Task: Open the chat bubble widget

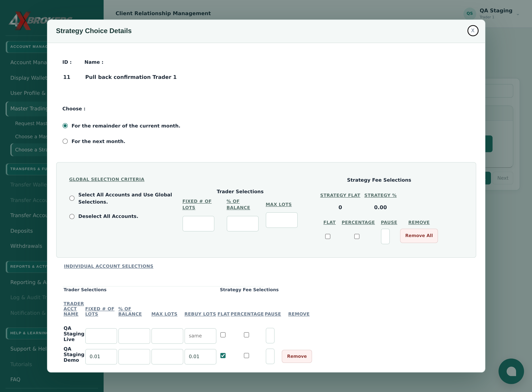Action: pyautogui.click(x=511, y=371)
